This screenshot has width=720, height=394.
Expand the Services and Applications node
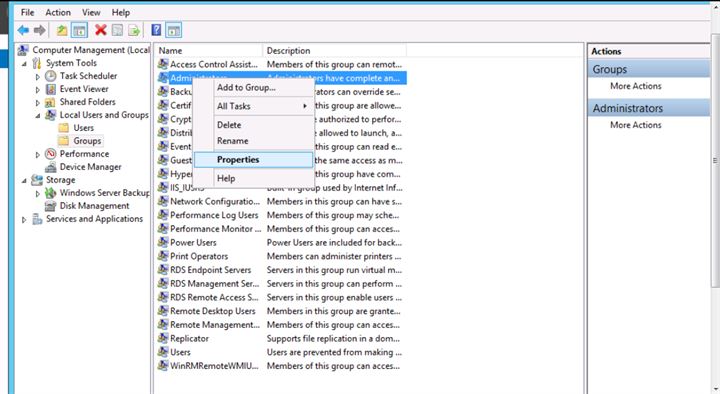click(24, 220)
